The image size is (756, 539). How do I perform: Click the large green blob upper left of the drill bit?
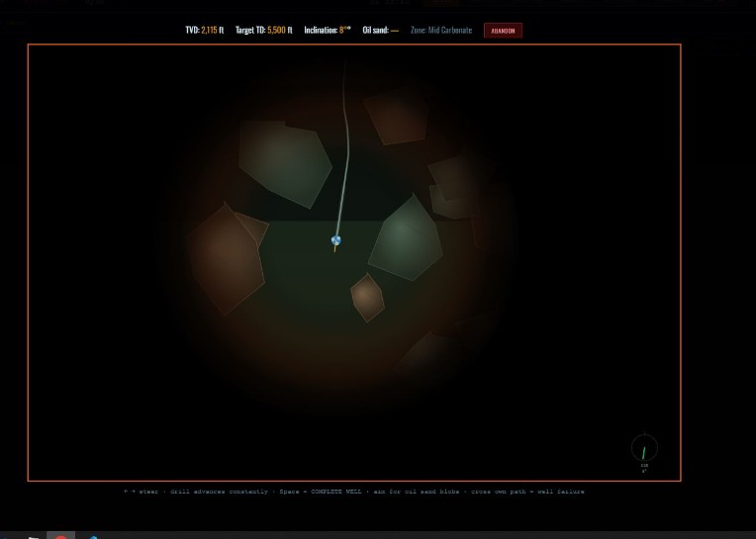(285, 163)
